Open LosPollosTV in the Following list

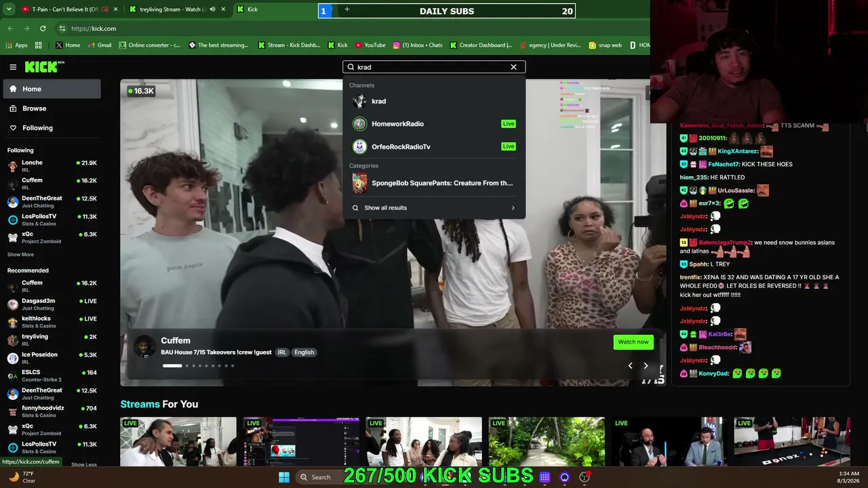click(52, 219)
